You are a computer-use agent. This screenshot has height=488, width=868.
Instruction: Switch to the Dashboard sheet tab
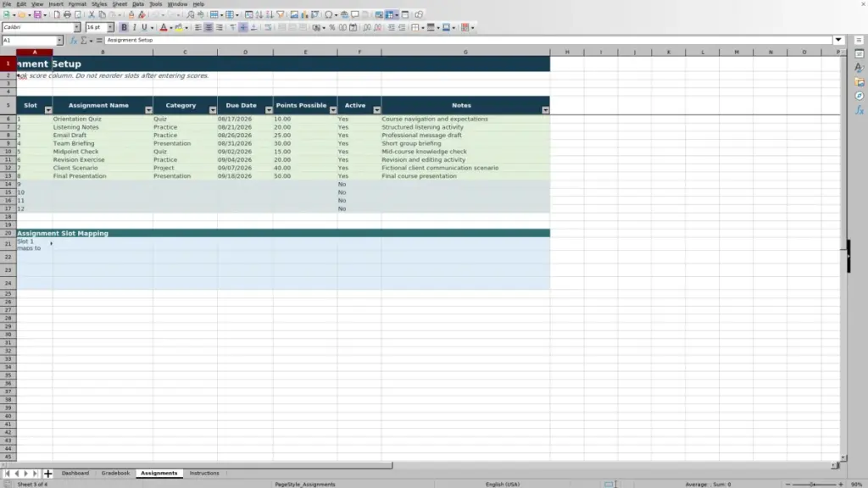coord(75,473)
